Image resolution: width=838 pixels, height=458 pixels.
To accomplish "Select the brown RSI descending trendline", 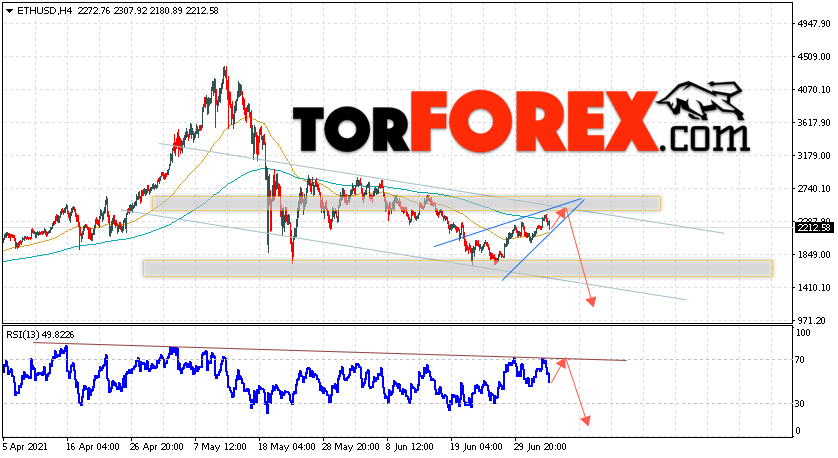I will pos(330,351).
